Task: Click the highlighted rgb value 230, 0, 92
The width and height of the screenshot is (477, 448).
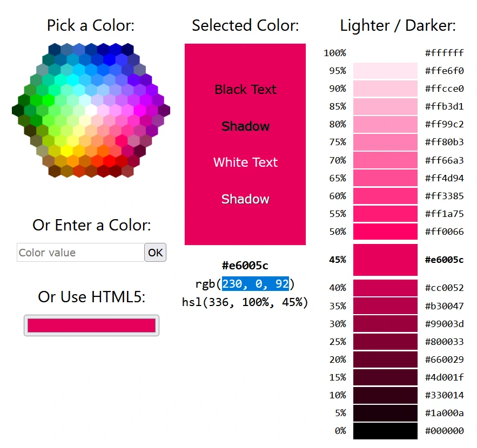Action: click(x=255, y=283)
